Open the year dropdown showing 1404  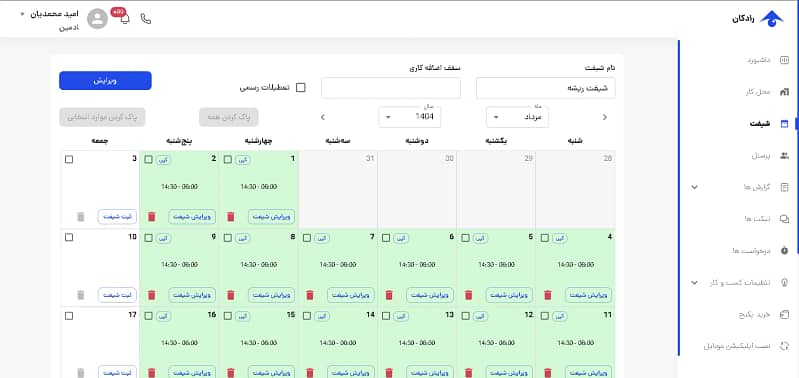[410, 117]
